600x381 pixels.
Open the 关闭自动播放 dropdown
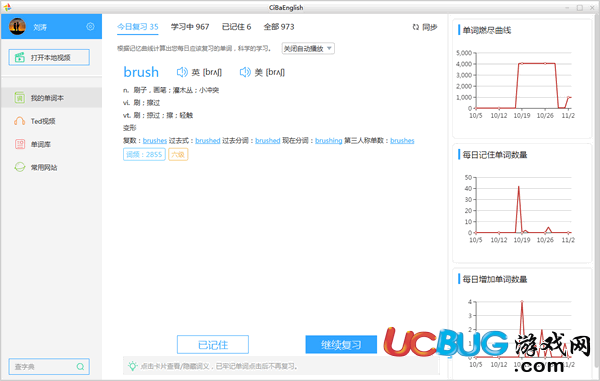pyautogui.click(x=308, y=48)
